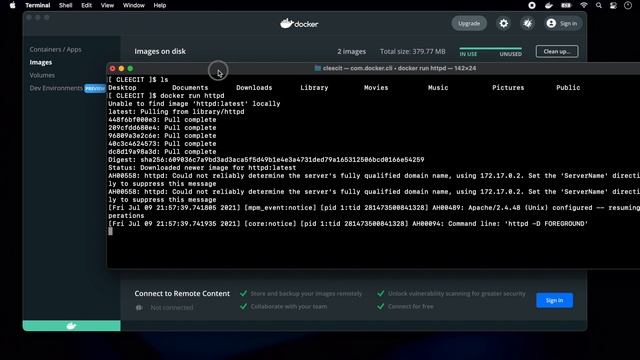The height and width of the screenshot is (360, 640).
Task: Maximize terminal with green button
Action: (x=130, y=69)
